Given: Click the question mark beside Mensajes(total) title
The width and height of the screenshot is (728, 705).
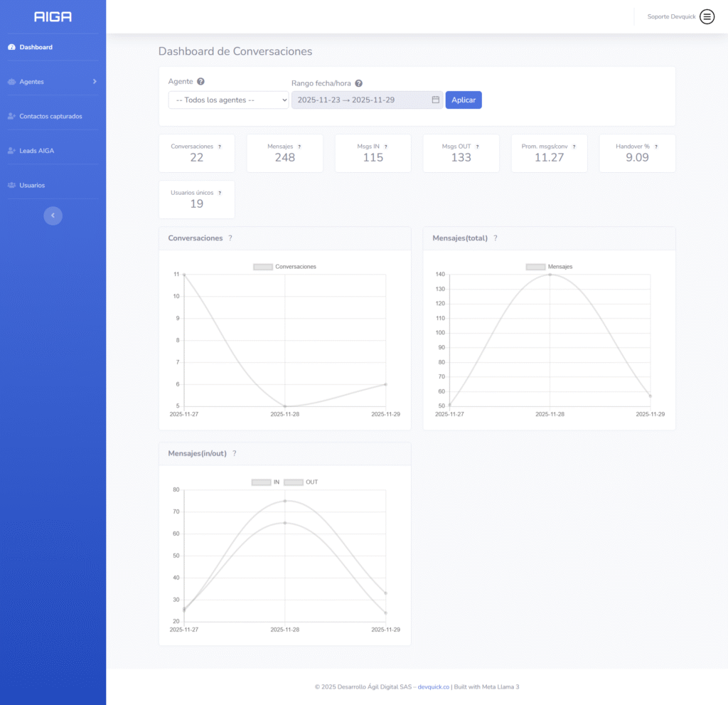Looking at the screenshot, I should pyautogui.click(x=496, y=238).
